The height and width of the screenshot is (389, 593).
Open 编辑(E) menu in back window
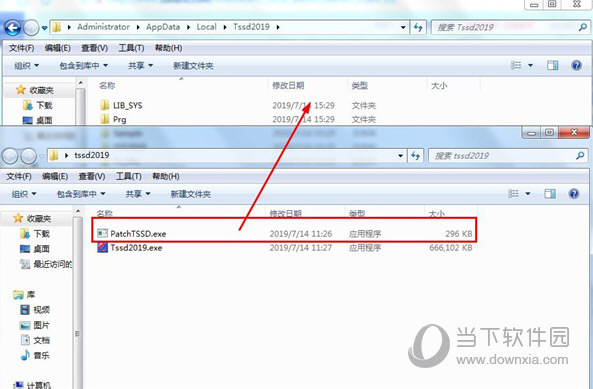(57, 48)
